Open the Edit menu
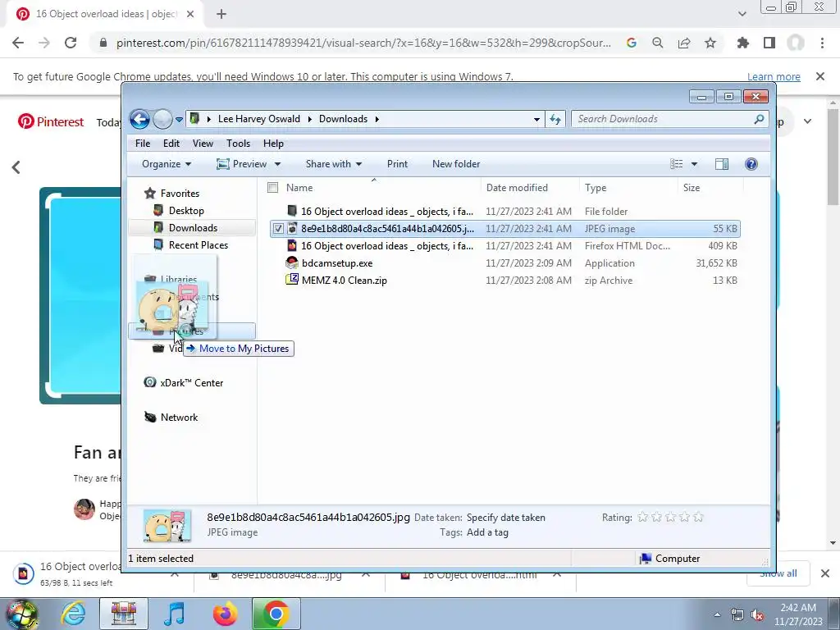 point(171,144)
